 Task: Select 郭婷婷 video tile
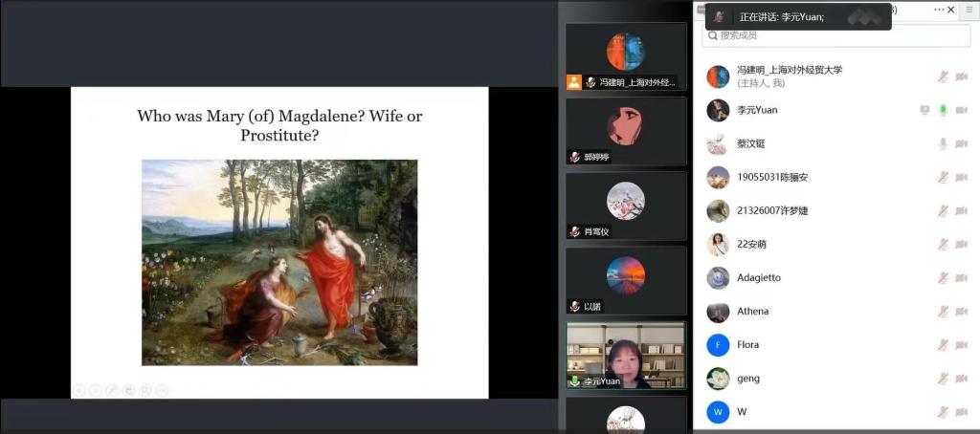pos(626,132)
